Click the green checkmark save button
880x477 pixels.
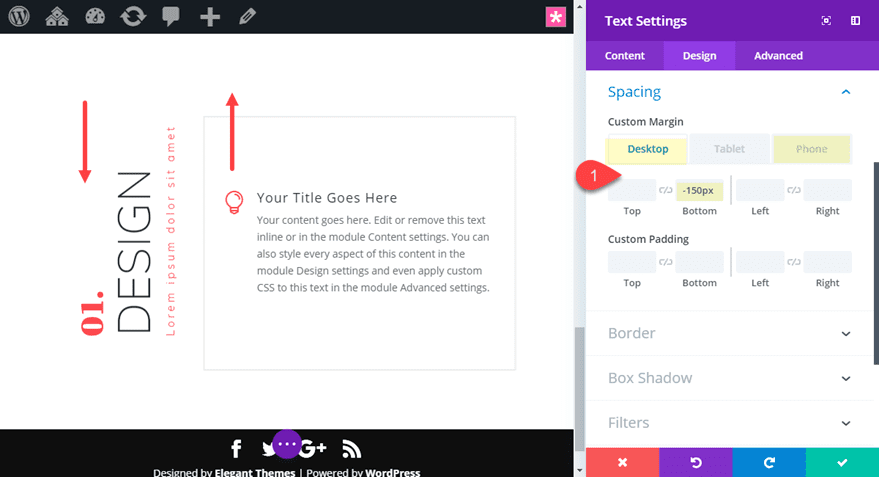click(x=842, y=462)
